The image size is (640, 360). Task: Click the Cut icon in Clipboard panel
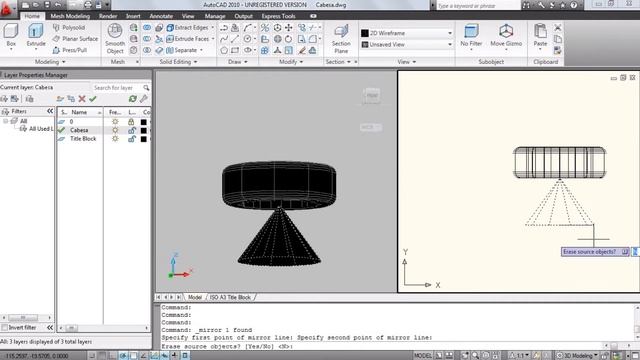pyautogui.click(x=558, y=28)
